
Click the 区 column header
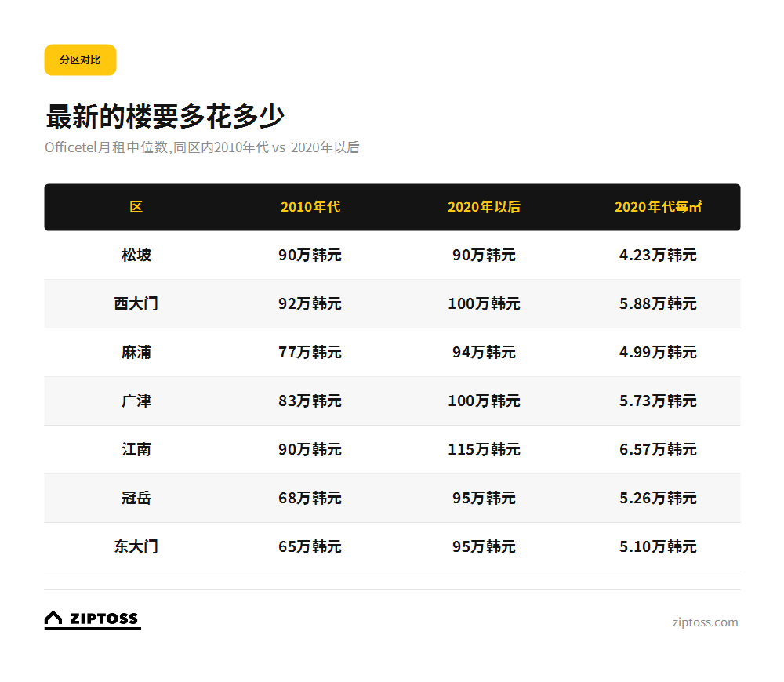tap(136, 207)
